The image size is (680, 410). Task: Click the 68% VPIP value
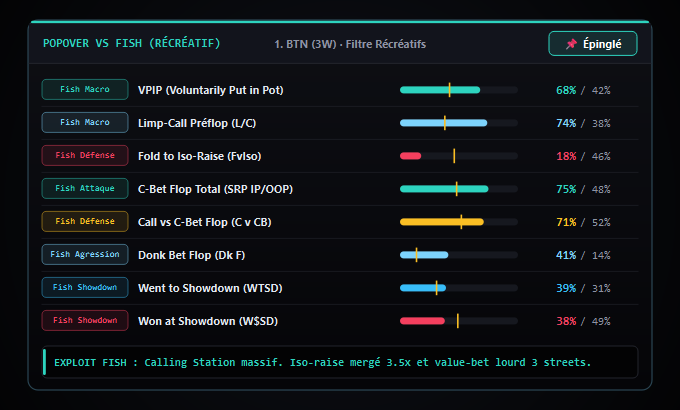pyautogui.click(x=566, y=90)
